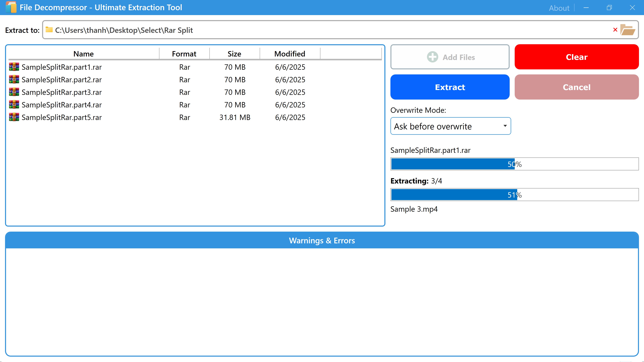Sort the file list by the Size column

pos(234,54)
